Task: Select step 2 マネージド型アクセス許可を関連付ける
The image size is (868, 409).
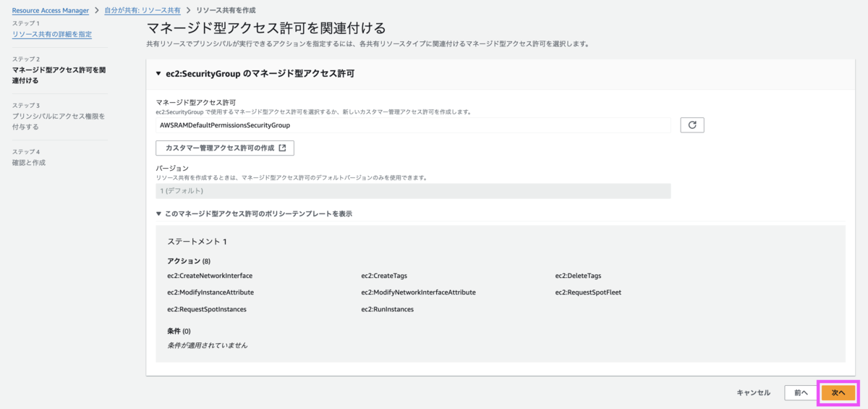Action: point(59,75)
